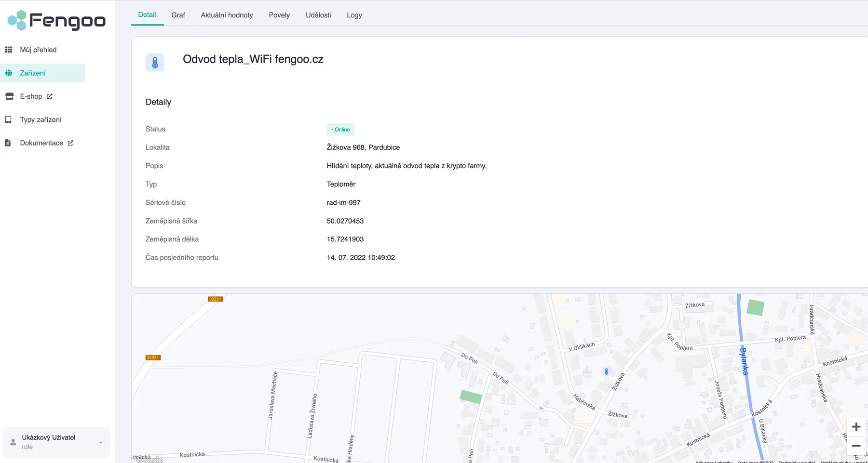Click the E-shop store icon
Viewport: 868px width, 463px height.
(9, 96)
